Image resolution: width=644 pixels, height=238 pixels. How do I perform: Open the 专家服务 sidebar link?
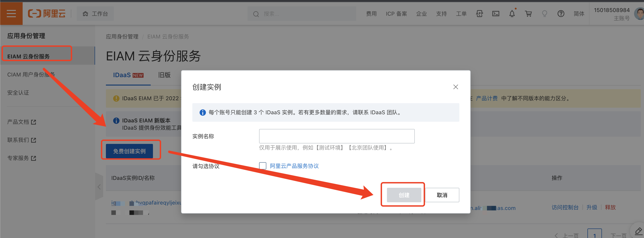18,158
